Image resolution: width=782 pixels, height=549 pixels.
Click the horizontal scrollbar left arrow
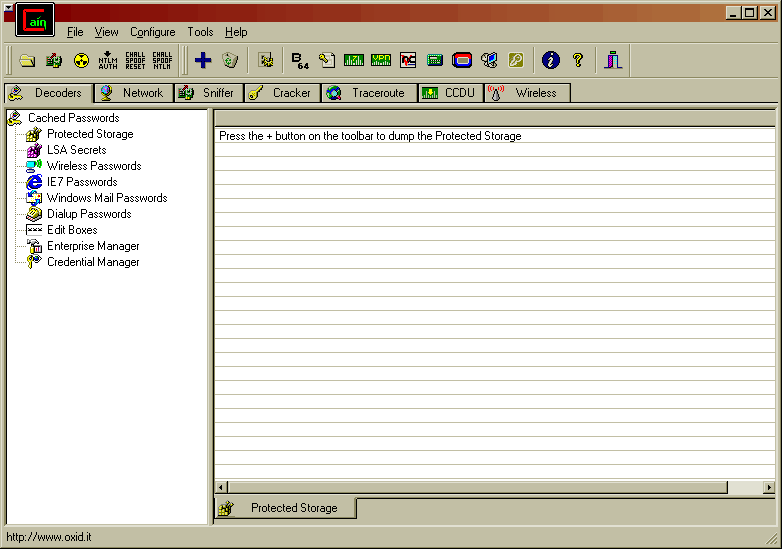[221, 487]
